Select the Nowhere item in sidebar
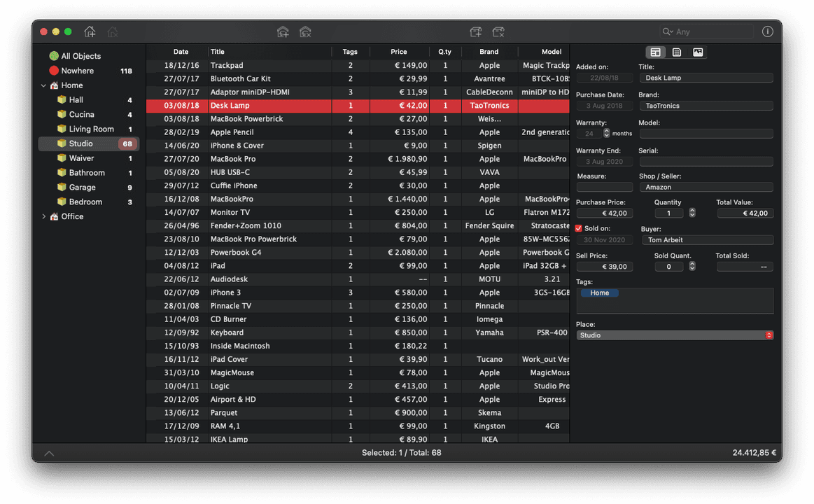The image size is (814, 504). (77, 71)
